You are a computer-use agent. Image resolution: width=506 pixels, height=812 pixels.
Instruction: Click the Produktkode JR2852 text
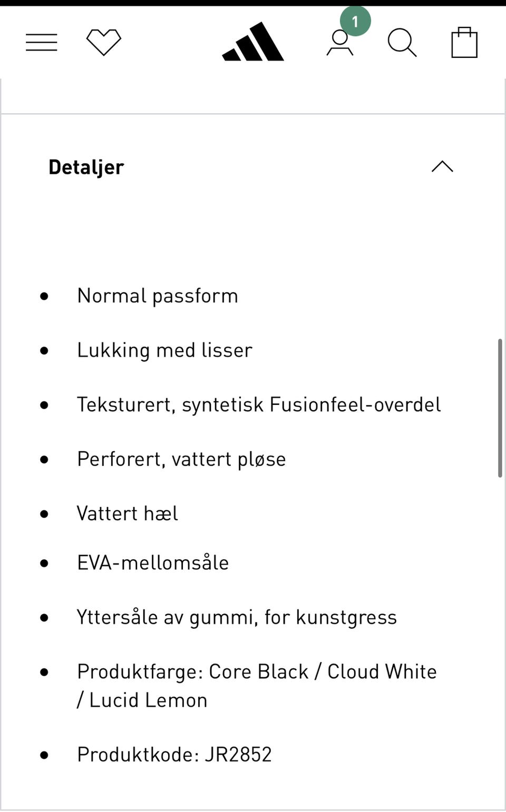(174, 755)
